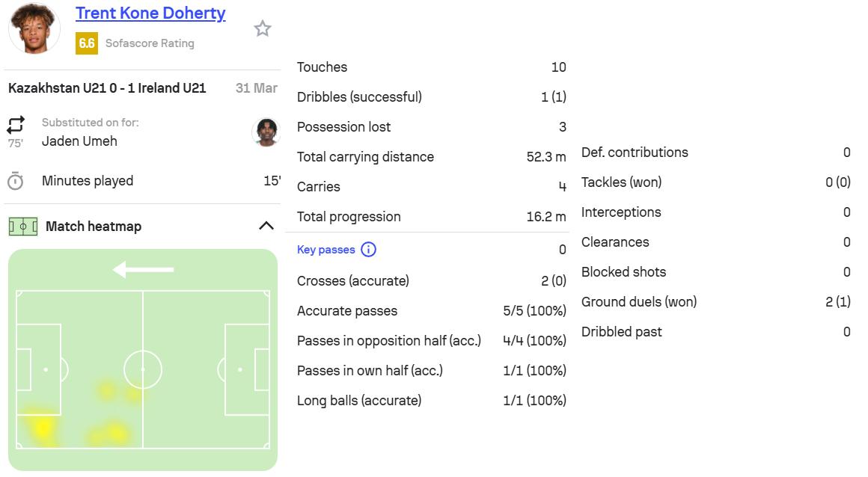
Task: Click the Kazakhstan U21 0 - 1 Ireland U21 match title
Action: tap(107, 88)
